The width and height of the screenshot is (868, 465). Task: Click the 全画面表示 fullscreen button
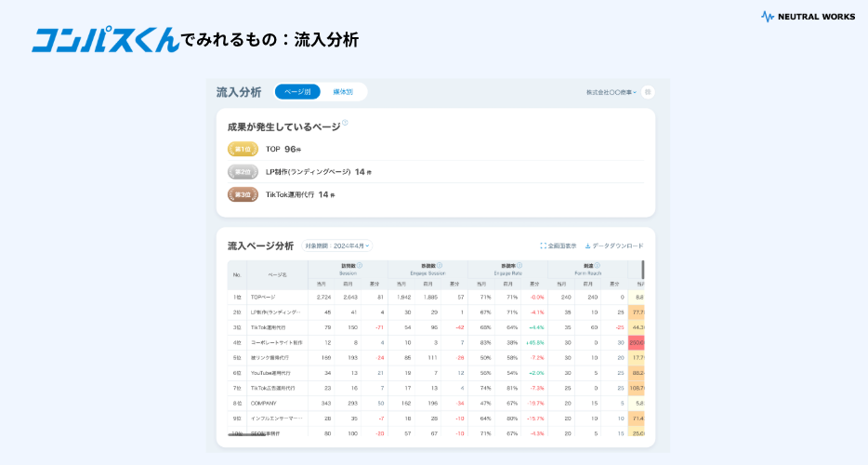558,246
